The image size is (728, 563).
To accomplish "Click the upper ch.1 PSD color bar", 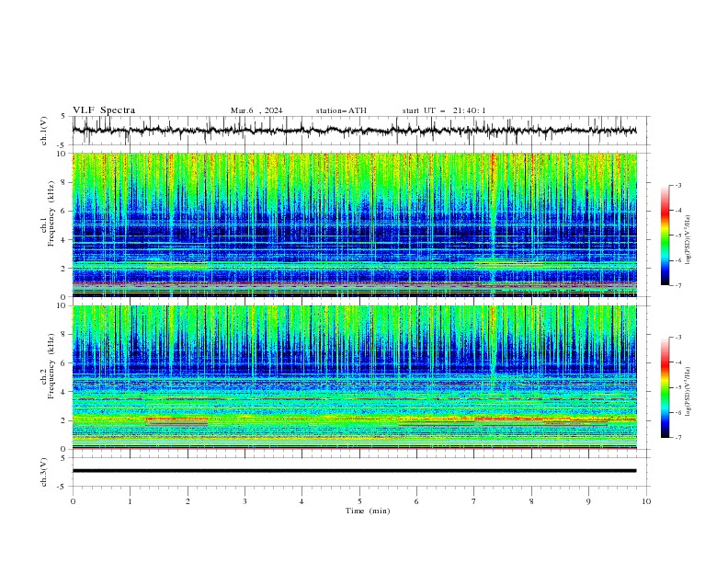I will click(x=665, y=235).
